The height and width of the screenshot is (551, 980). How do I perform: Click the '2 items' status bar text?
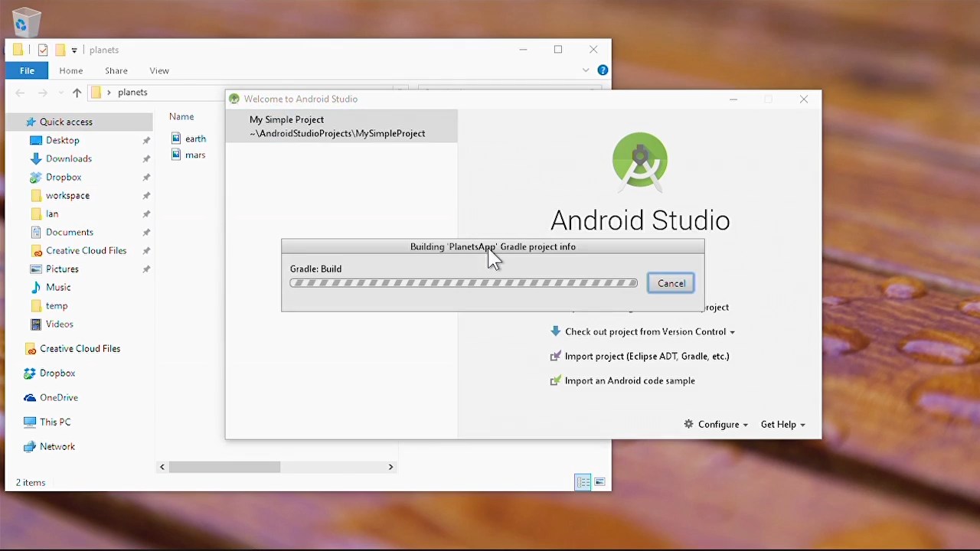click(31, 482)
